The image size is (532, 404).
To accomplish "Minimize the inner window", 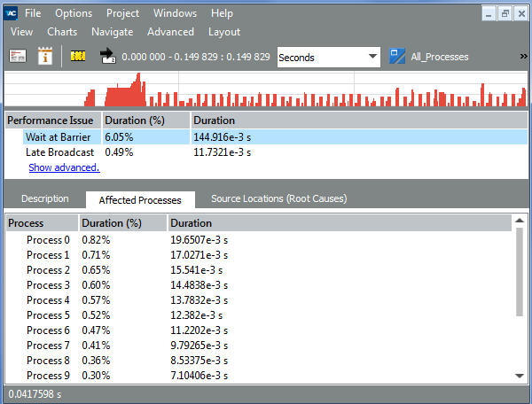I will [489, 13].
